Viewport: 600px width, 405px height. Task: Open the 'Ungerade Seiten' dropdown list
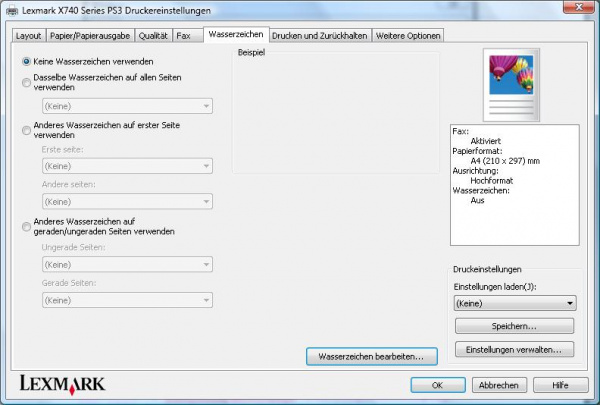click(126, 265)
